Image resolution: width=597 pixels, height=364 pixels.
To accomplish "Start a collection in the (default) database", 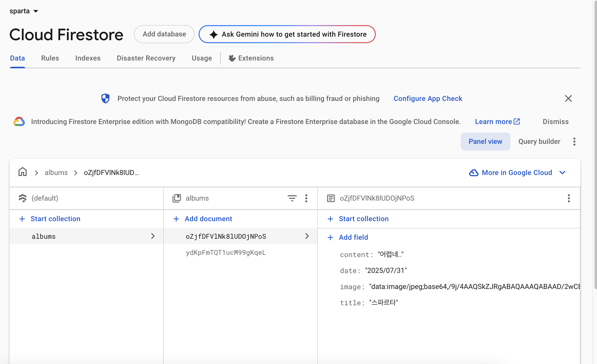I will (x=50, y=219).
